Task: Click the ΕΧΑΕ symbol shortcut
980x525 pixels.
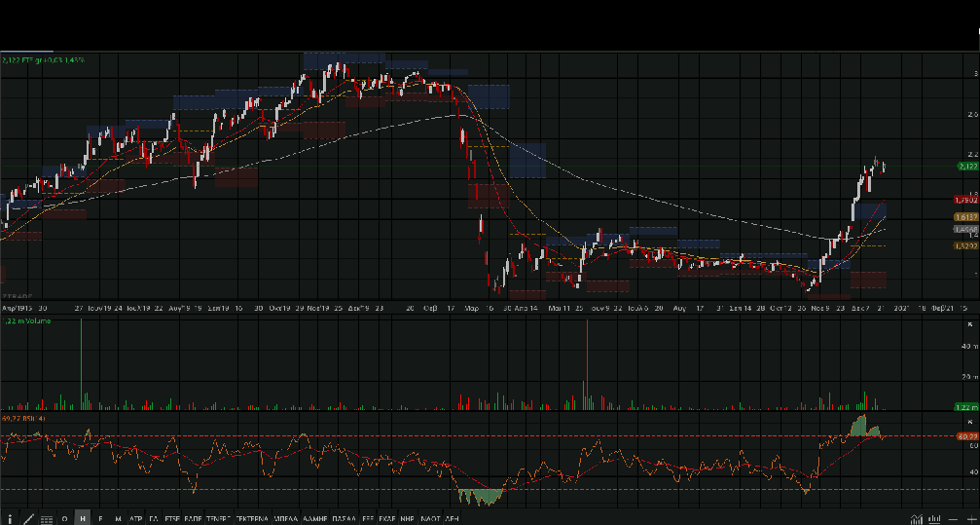Action: click(x=385, y=518)
